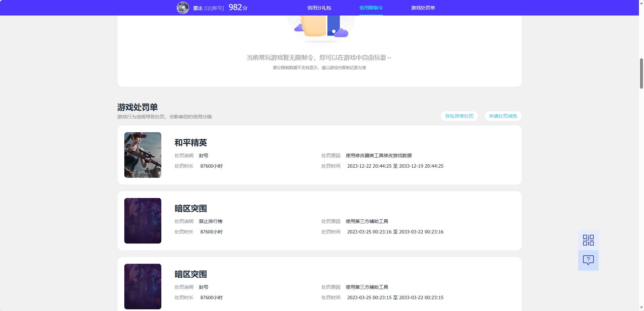This screenshot has height=311, width=644.
Task: Click the date range starting 2023-03-25 00:23:15
Action: coord(395,298)
